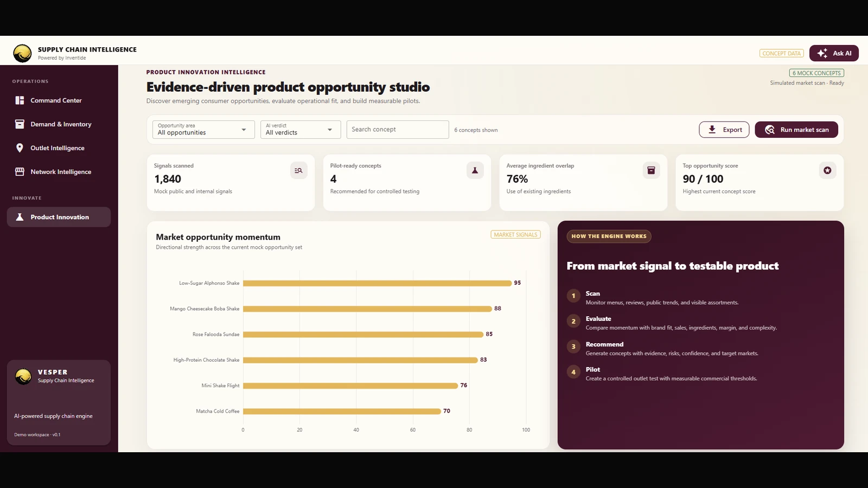Click the step 3 Recommend number badge
The width and height of the screenshot is (868, 488).
(x=573, y=346)
